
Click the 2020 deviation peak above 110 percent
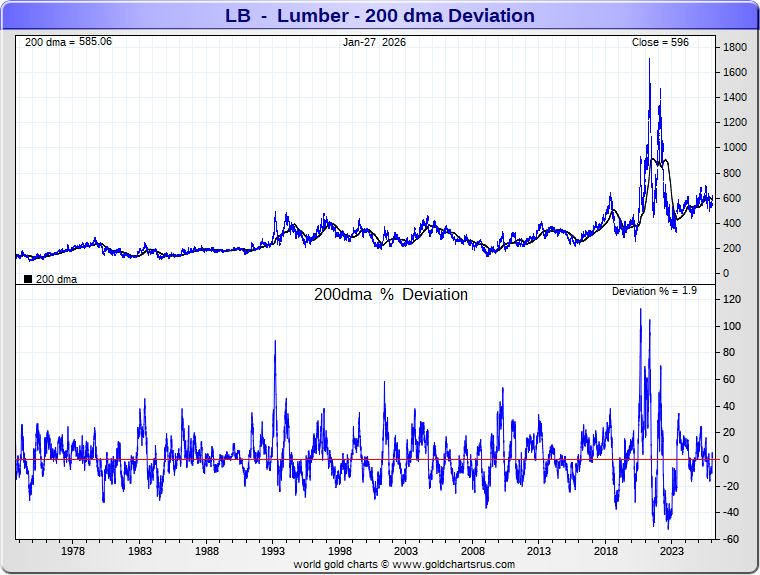pos(641,310)
